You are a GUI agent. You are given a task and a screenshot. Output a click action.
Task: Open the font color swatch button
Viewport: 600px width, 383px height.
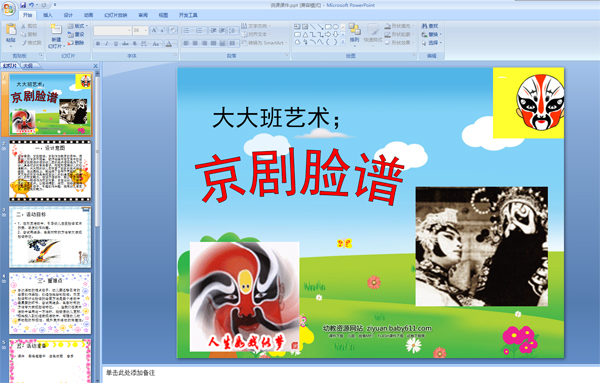coord(169,44)
